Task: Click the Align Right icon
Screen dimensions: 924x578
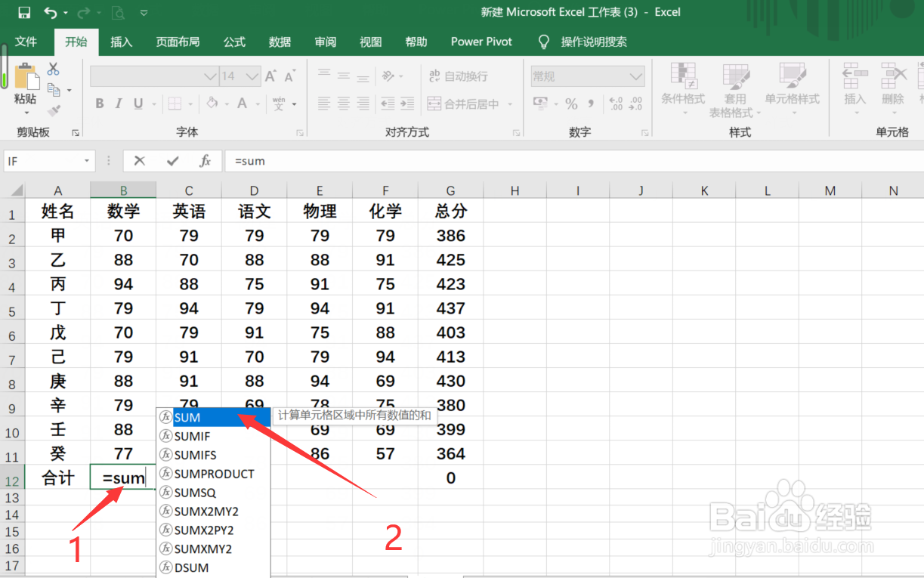Action: click(x=363, y=104)
